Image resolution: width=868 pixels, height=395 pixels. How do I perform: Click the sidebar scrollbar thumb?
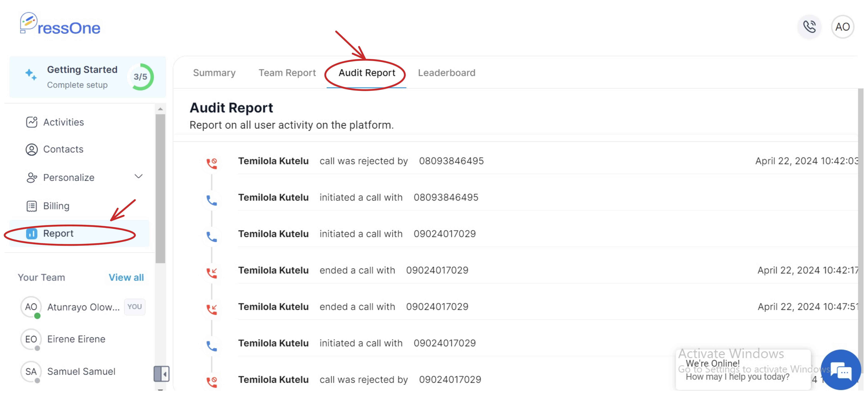click(160, 189)
